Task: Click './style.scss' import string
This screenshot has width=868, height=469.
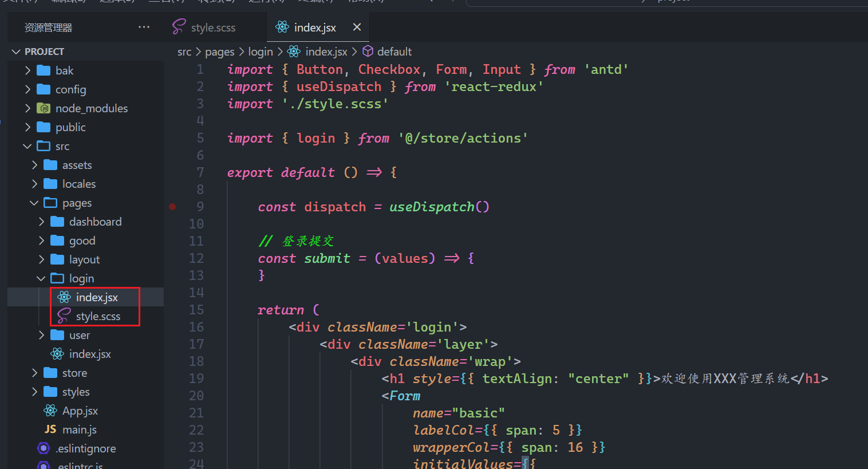Action: tap(335, 104)
